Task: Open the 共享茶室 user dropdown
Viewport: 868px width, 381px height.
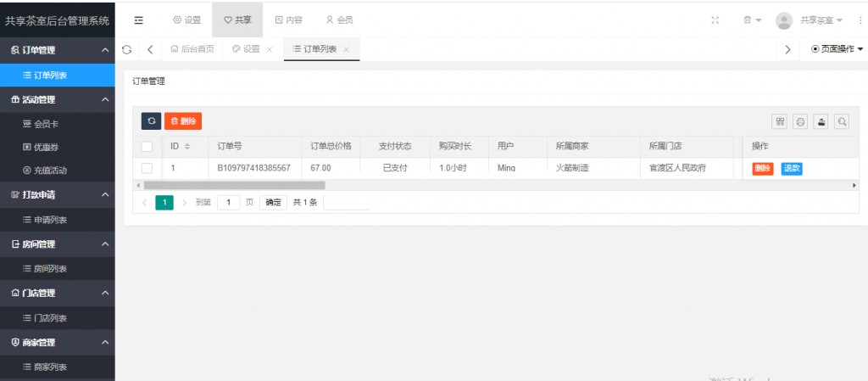Action: (x=821, y=20)
